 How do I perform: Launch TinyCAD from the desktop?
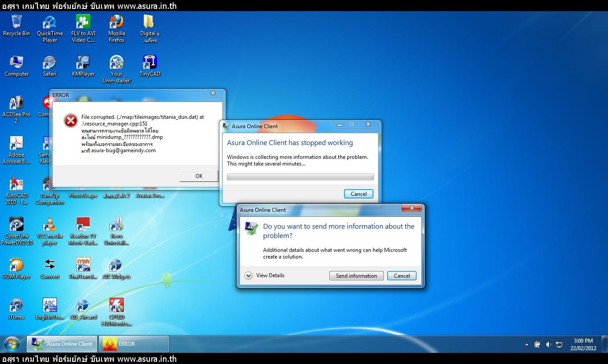tap(150, 66)
